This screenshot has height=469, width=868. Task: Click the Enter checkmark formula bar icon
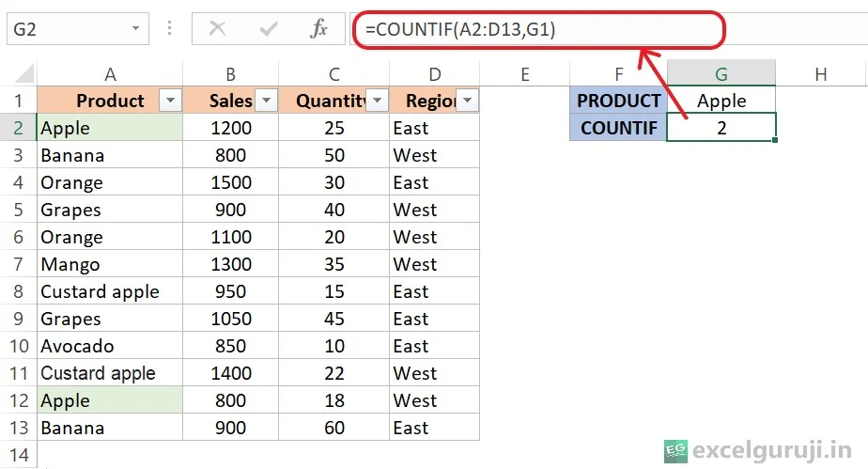pyautogui.click(x=269, y=28)
